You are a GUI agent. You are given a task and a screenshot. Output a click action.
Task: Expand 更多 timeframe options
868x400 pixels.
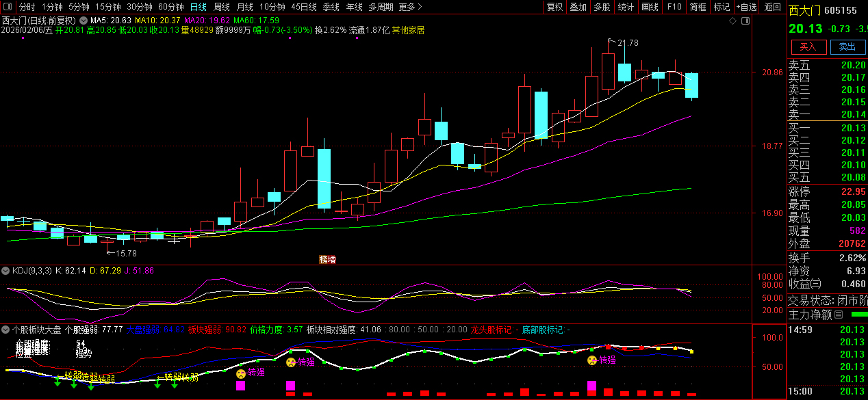click(409, 7)
